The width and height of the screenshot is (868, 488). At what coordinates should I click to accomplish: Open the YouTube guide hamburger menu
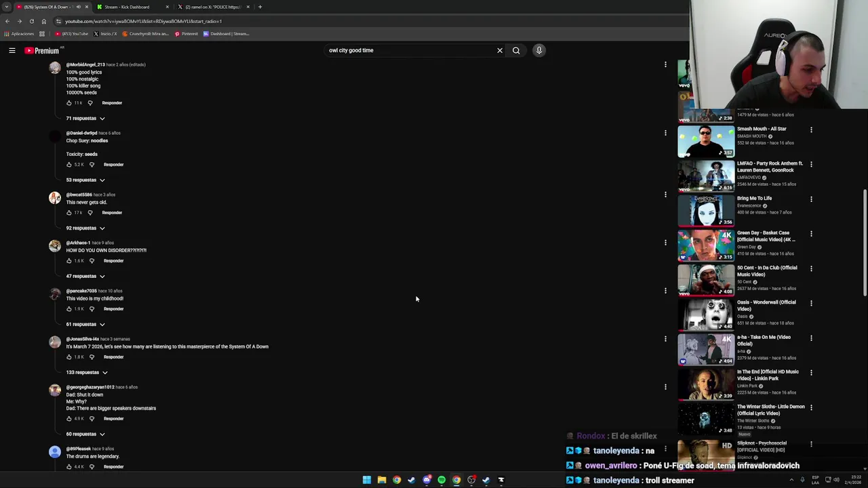click(12, 50)
